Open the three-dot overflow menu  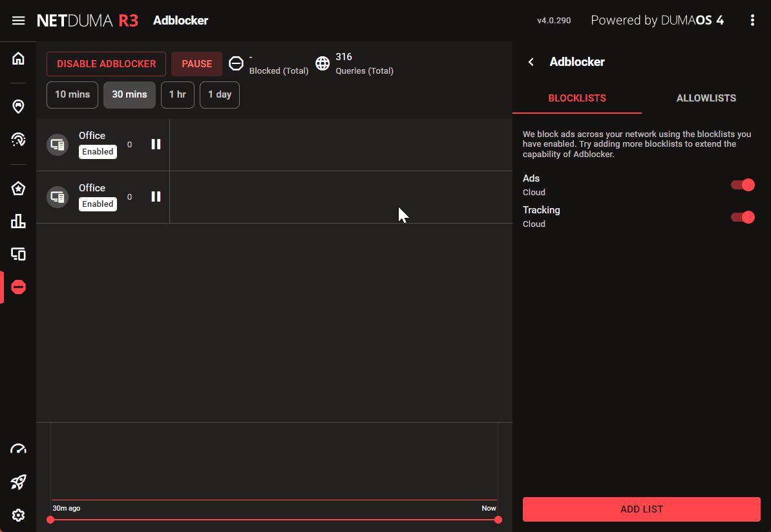click(x=752, y=21)
